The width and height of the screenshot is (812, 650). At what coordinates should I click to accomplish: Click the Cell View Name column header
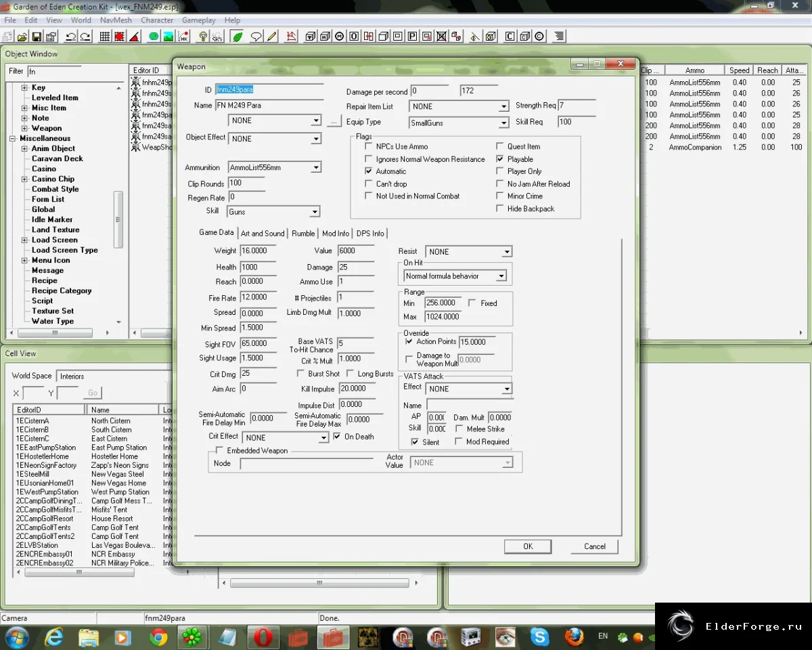tap(122, 410)
